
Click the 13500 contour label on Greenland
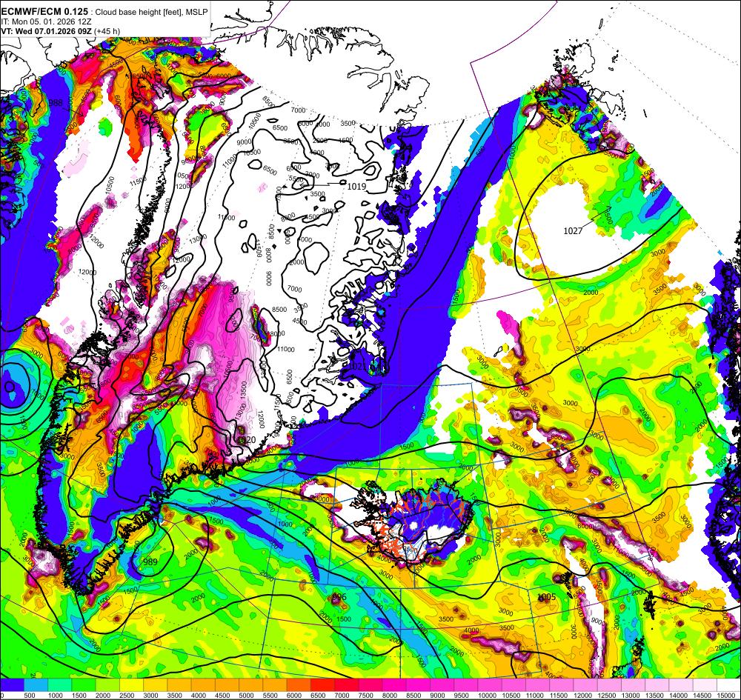coord(244,390)
